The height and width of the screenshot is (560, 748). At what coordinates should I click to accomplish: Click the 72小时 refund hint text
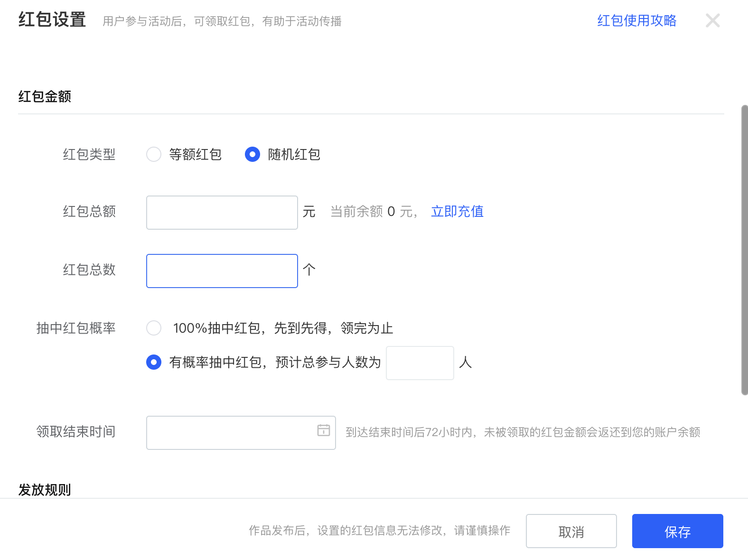pos(523,432)
